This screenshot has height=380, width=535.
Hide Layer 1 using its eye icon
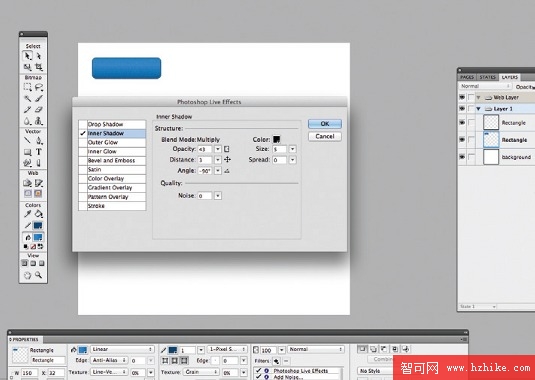(462, 109)
